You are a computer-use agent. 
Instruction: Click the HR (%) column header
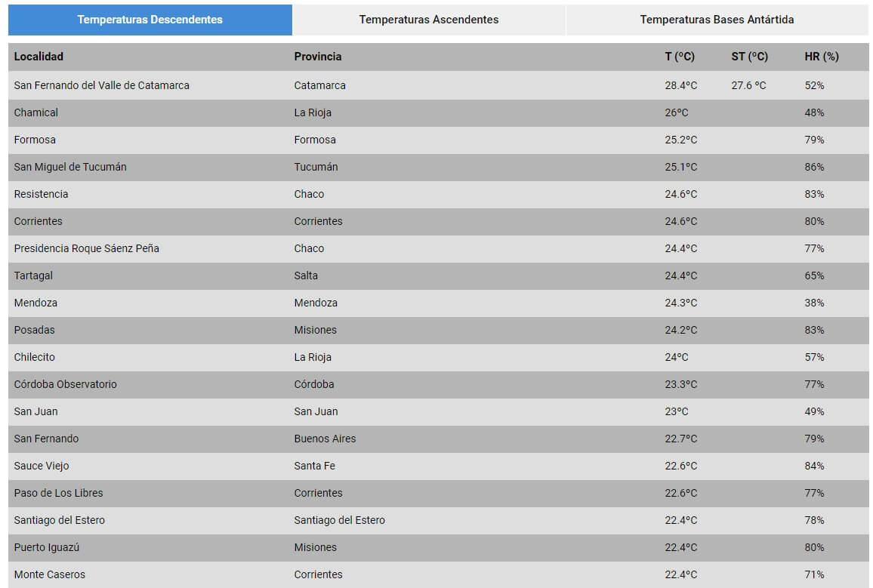[821, 57]
